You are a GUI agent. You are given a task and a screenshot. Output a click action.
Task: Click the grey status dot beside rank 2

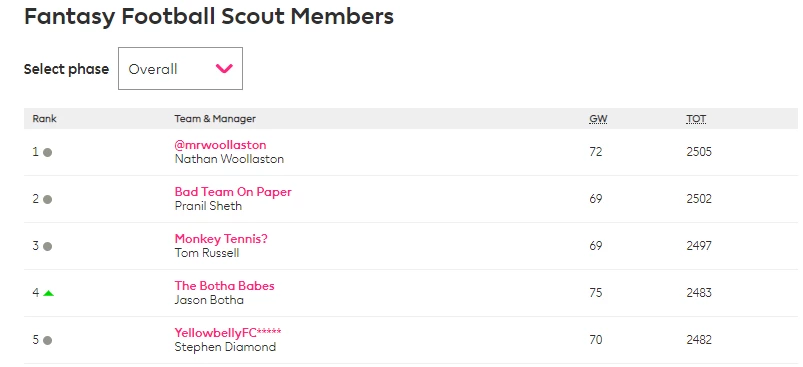(48, 200)
